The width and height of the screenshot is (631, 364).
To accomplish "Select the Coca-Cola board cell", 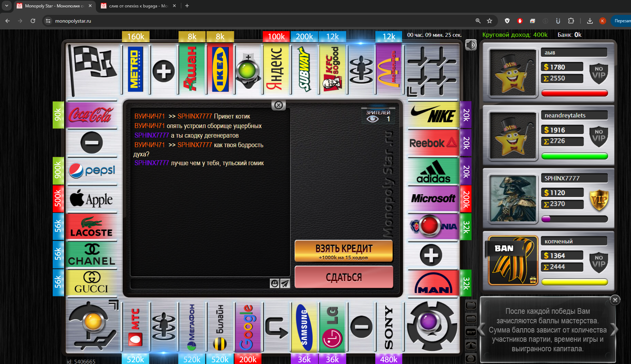I will (x=92, y=115).
